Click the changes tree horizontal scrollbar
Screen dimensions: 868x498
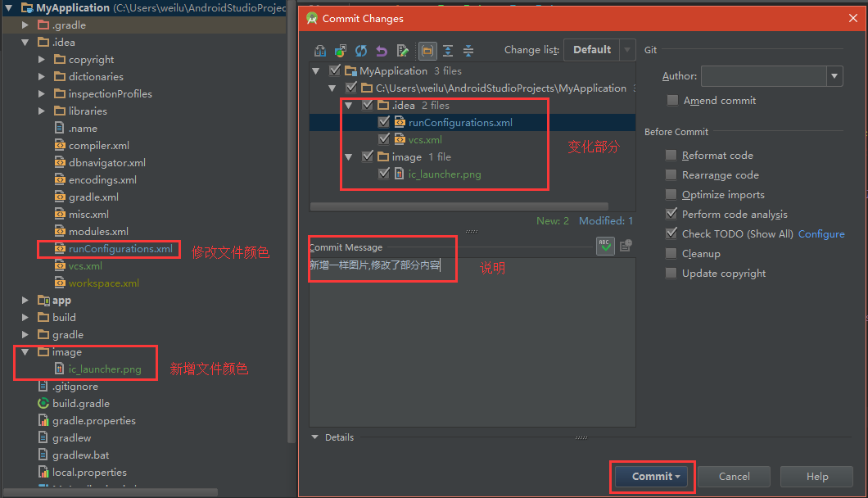click(x=459, y=206)
